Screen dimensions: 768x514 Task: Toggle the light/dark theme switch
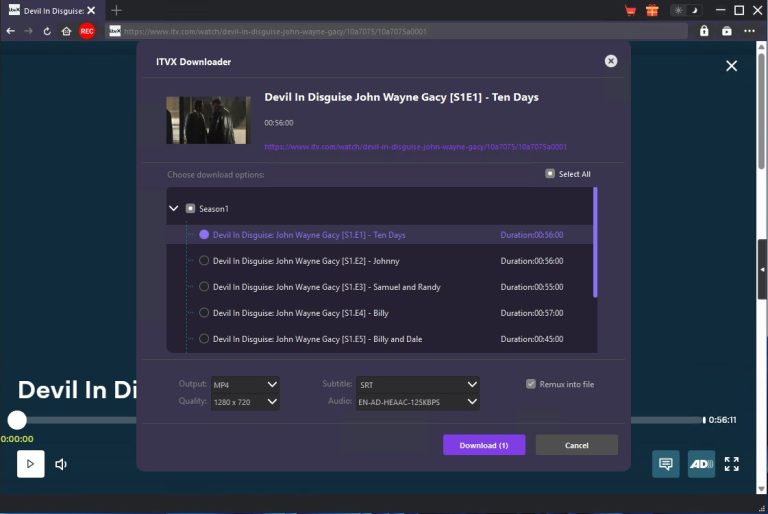pos(686,10)
